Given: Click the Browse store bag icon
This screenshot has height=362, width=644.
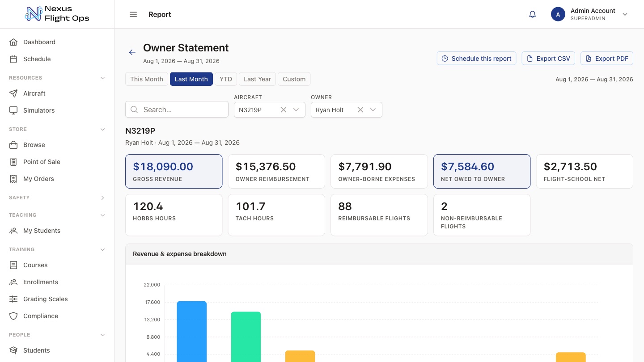Looking at the screenshot, I should (14, 145).
